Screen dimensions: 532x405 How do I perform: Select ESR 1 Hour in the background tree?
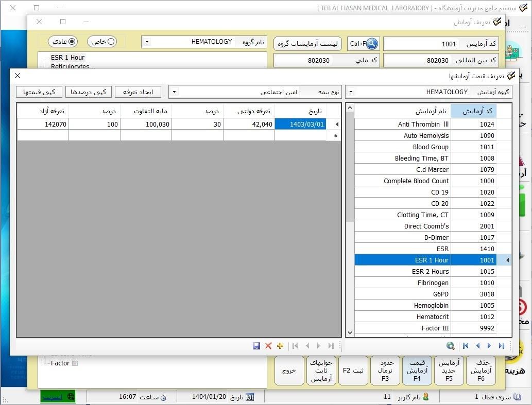[x=67, y=57]
